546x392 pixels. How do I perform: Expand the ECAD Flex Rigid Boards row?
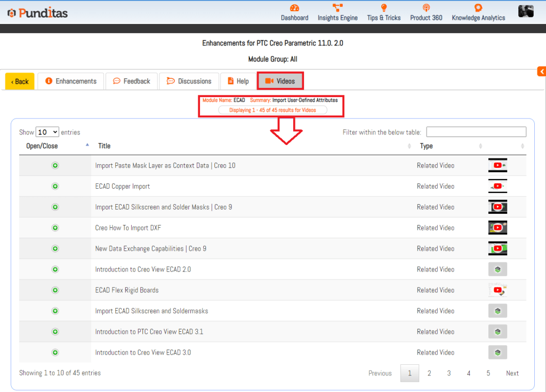tap(55, 290)
